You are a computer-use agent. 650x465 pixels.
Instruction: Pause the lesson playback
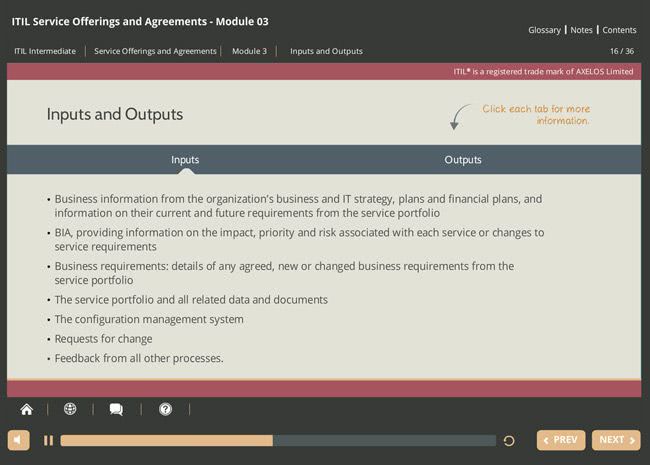(x=49, y=441)
